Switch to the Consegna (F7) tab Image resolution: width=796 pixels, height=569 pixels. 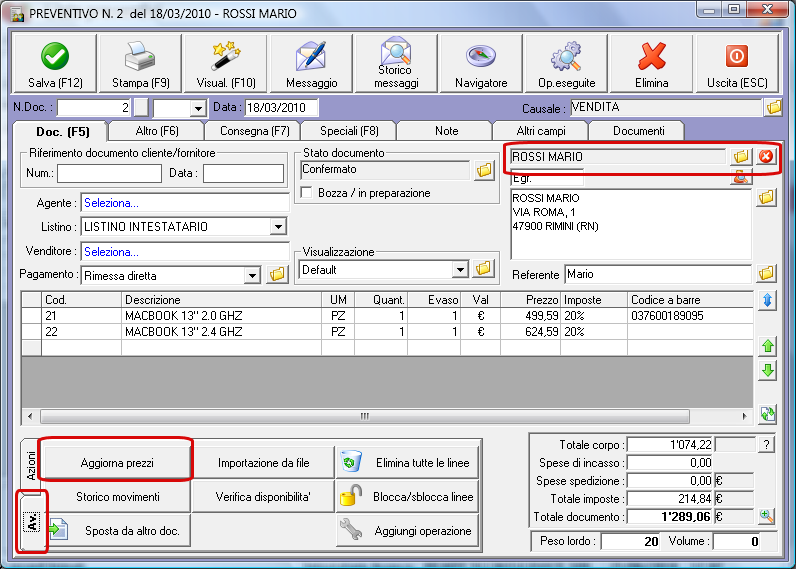pos(253,131)
